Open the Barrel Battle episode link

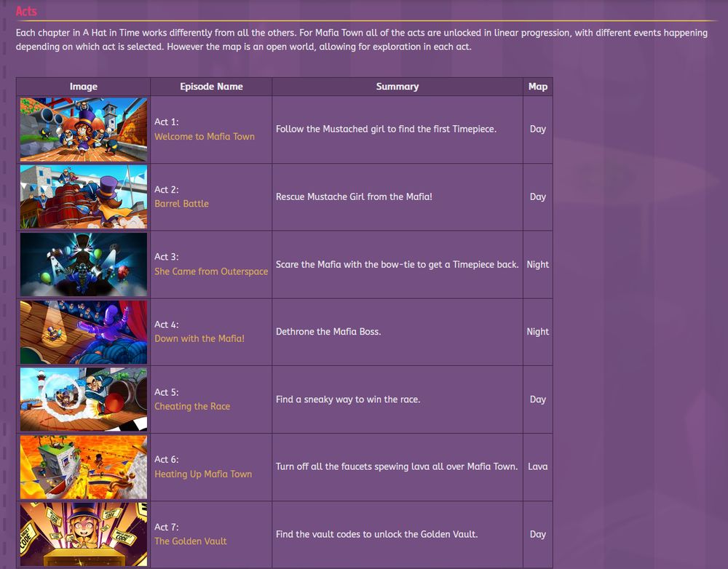pos(181,204)
